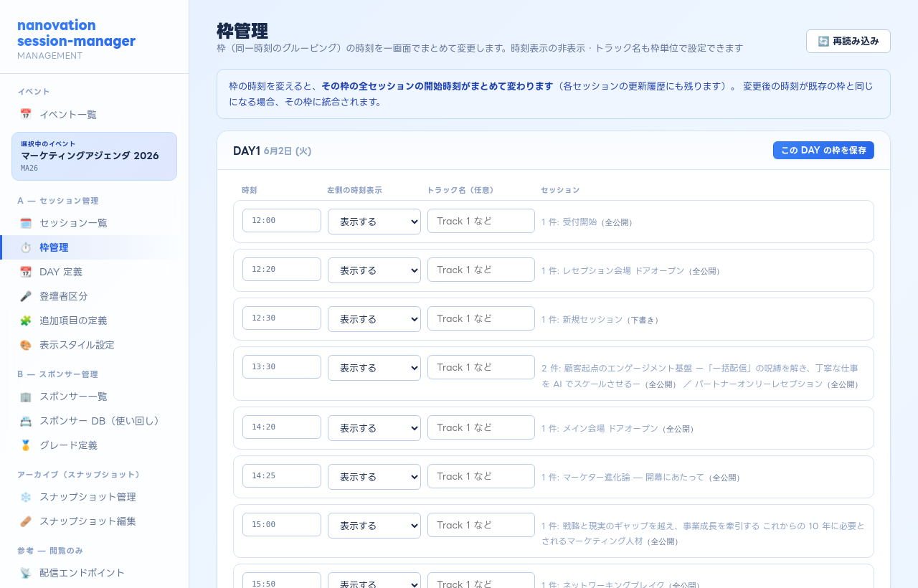Click the 12:00 time input field

282,221
